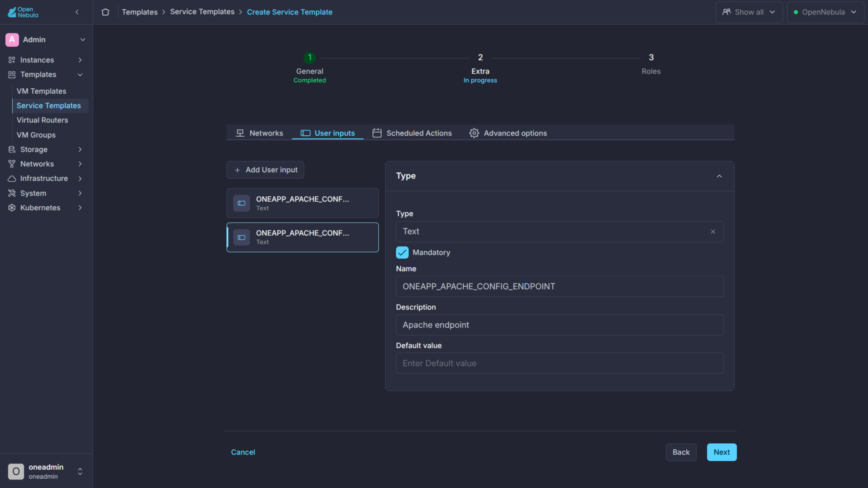Click the Networks tab monitor icon
Viewport: 868px width, 488px height.
click(240, 133)
